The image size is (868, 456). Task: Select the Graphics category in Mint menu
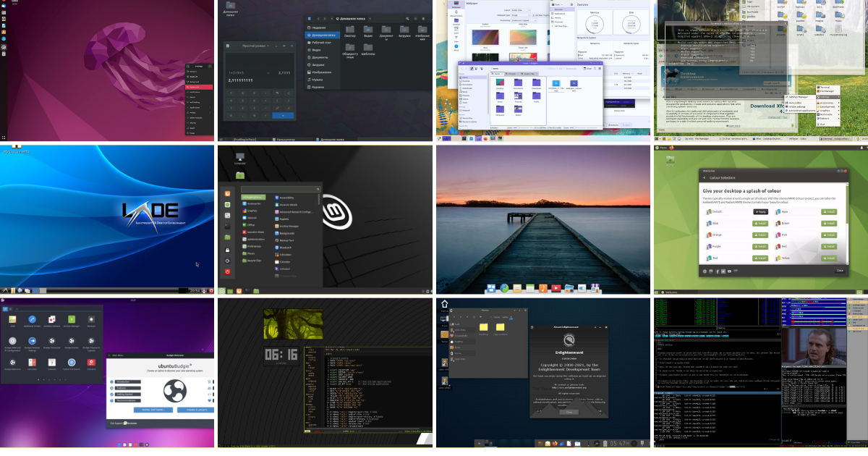pyautogui.click(x=250, y=211)
